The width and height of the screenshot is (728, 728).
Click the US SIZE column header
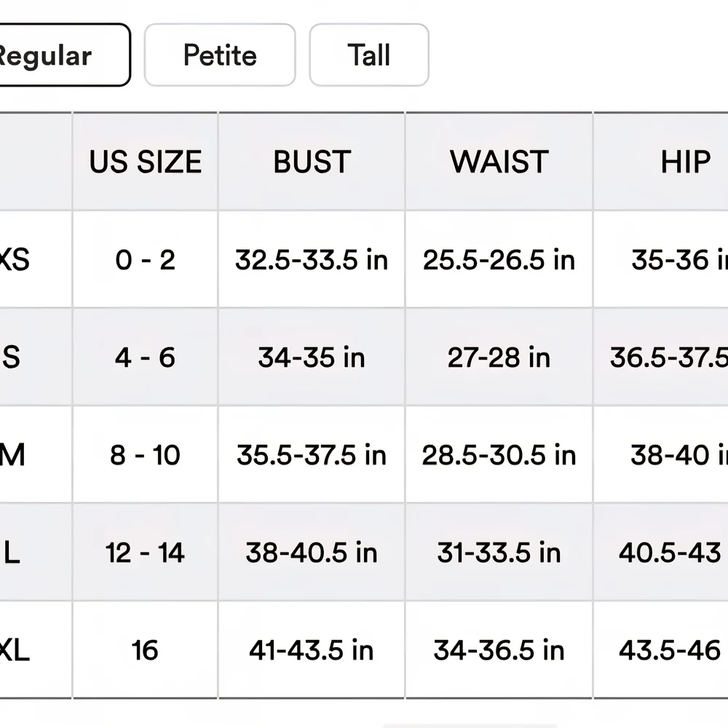tap(146, 162)
